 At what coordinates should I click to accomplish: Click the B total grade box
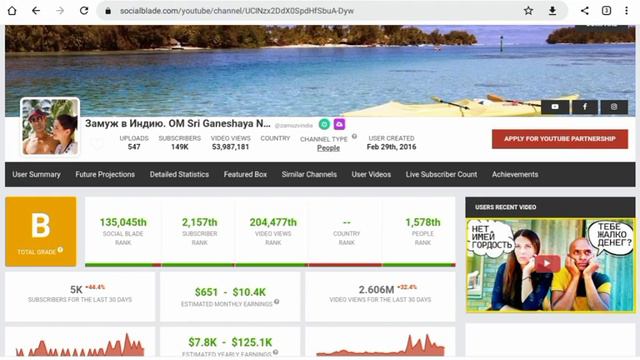[41, 231]
